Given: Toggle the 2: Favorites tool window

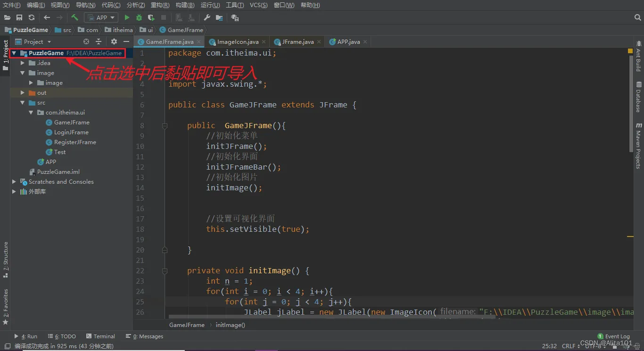Looking at the screenshot, I should [5, 307].
